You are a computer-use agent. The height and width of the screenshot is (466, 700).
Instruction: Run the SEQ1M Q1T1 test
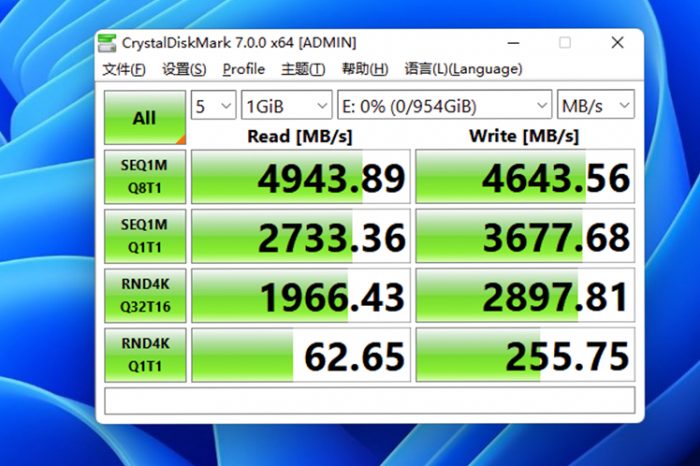pos(145,236)
